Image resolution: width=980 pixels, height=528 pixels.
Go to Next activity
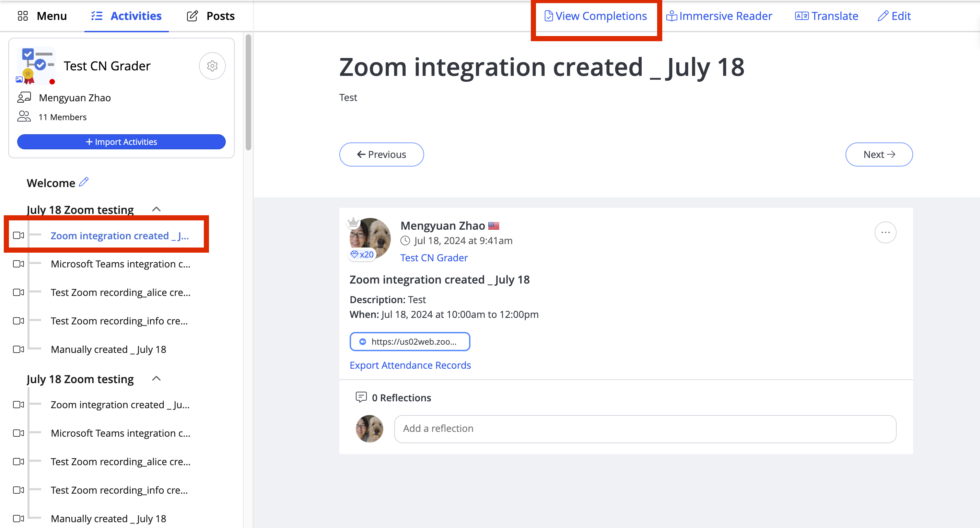879,154
